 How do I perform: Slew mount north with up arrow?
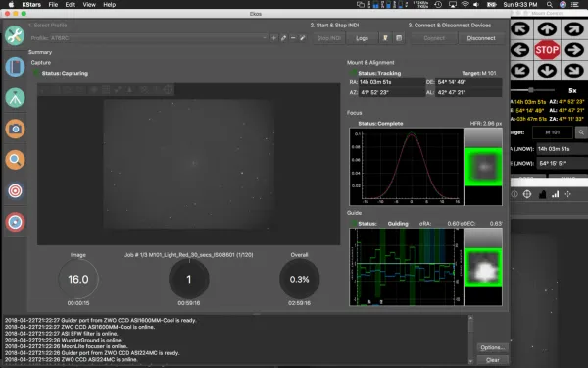[x=547, y=29]
